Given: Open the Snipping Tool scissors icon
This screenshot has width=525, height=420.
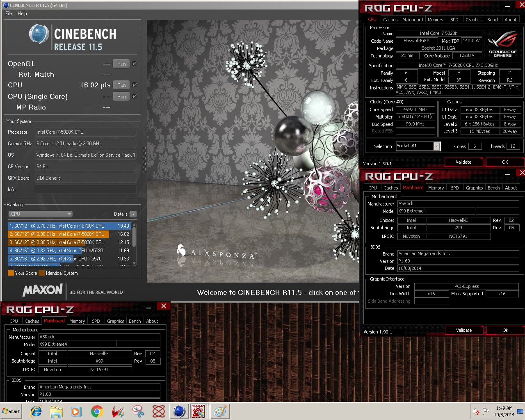Looking at the screenshot, I should (138, 411).
